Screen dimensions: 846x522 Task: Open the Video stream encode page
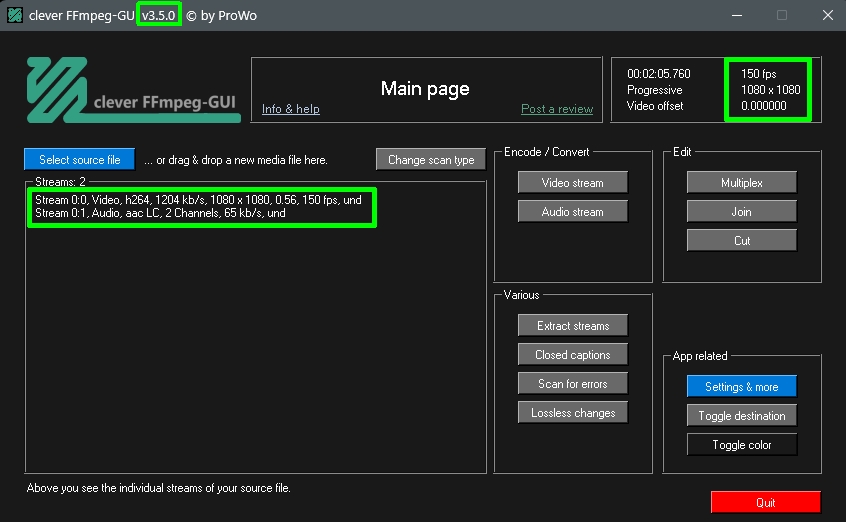pyautogui.click(x=572, y=182)
